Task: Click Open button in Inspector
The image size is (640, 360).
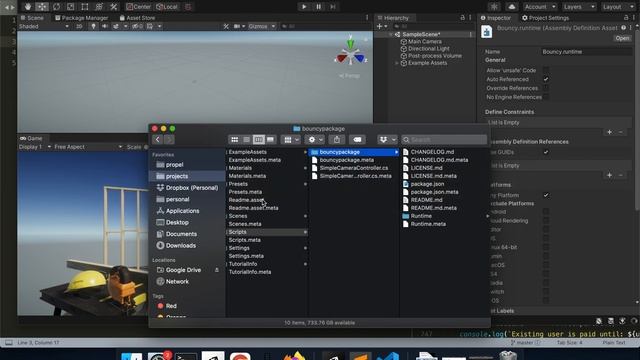Action: 622,38
